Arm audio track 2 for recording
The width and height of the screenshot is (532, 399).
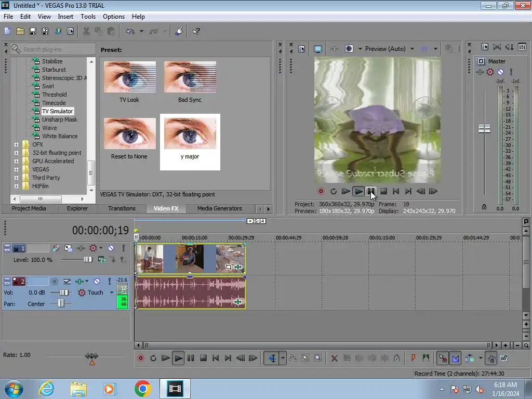[54, 281]
